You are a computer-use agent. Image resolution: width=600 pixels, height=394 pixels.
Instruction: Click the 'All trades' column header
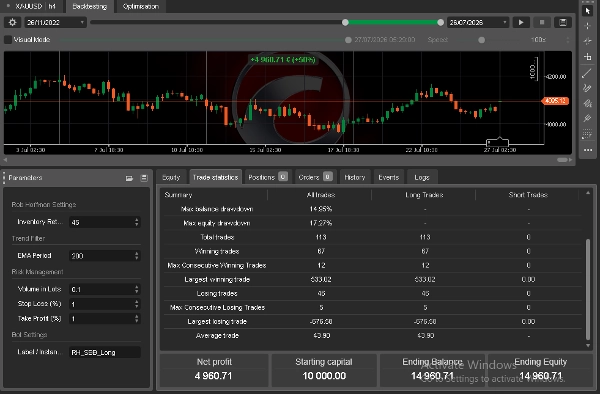tap(321, 195)
